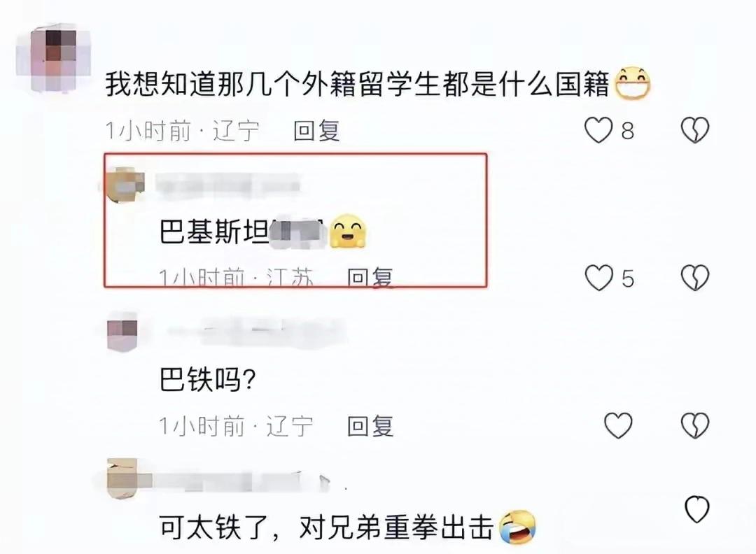Open blurred username above 巴铁吗? reply
This screenshot has width=756, height=554.
pos(256,332)
